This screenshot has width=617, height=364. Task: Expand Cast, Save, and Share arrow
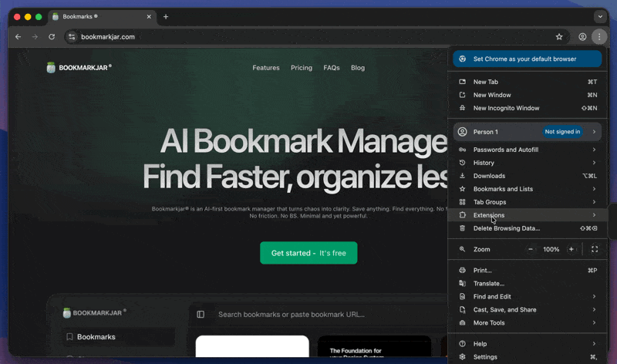tap(594, 310)
